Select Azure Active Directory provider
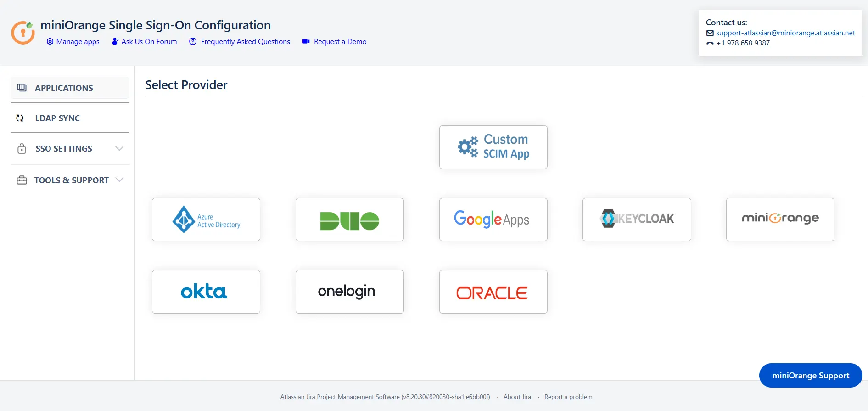The width and height of the screenshot is (868, 411). 206,220
